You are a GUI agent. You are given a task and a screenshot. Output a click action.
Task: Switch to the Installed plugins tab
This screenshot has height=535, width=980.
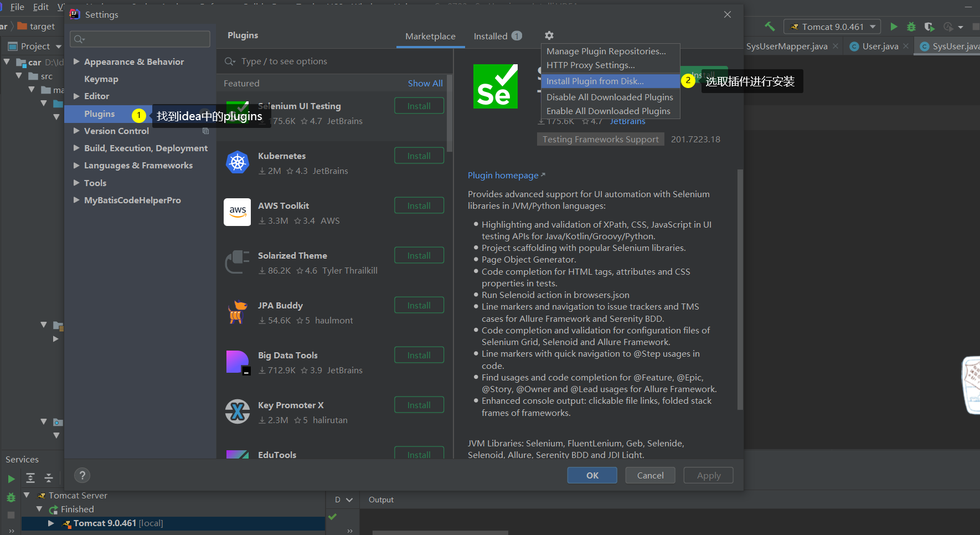[497, 36]
